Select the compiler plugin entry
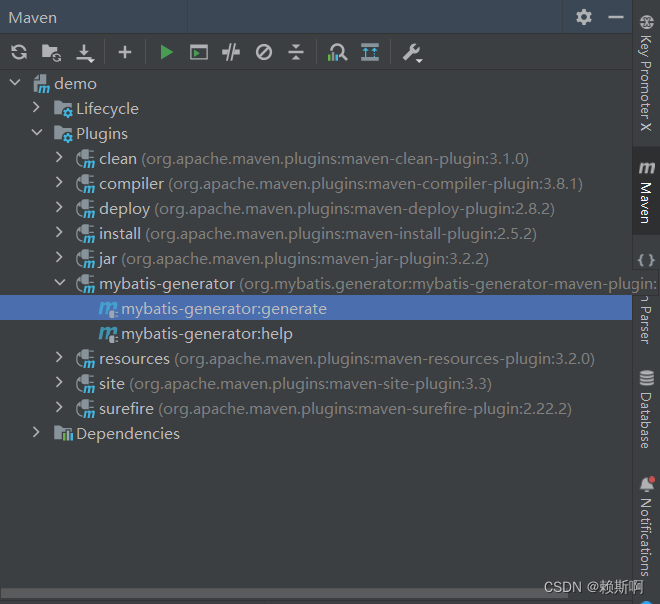The image size is (660, 604). pos(316,184)
